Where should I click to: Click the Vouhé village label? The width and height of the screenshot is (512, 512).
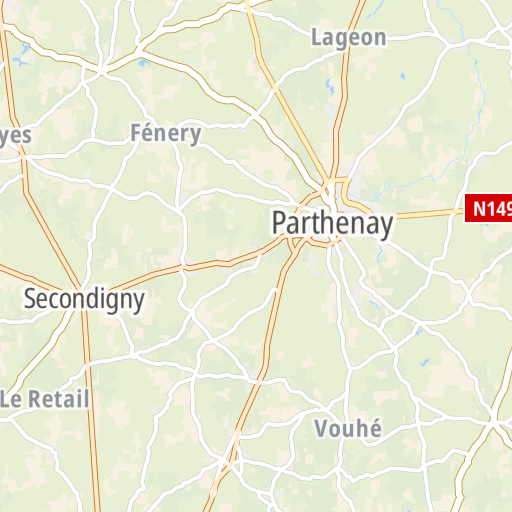[348, 428]
